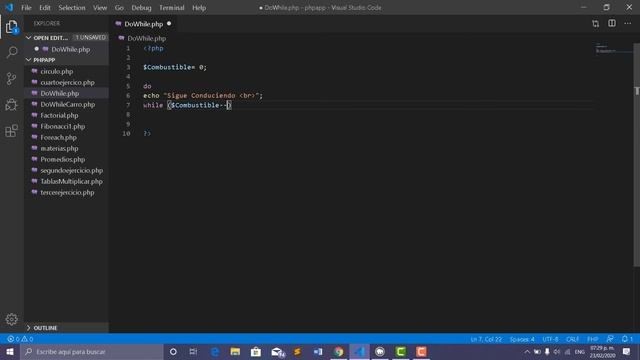Screen dimensions: 640x360
Task: Open notifications bell in status bar
Action: pos(627,339)
